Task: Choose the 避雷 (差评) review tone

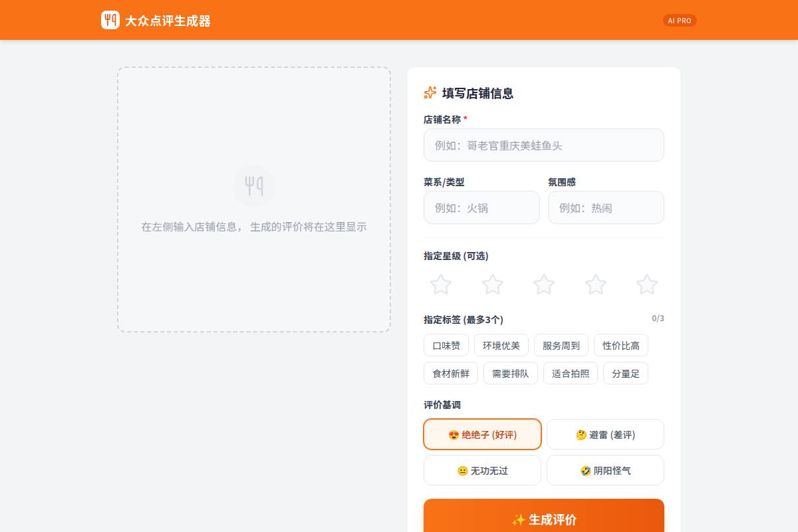Action: [x=605, y=434]
